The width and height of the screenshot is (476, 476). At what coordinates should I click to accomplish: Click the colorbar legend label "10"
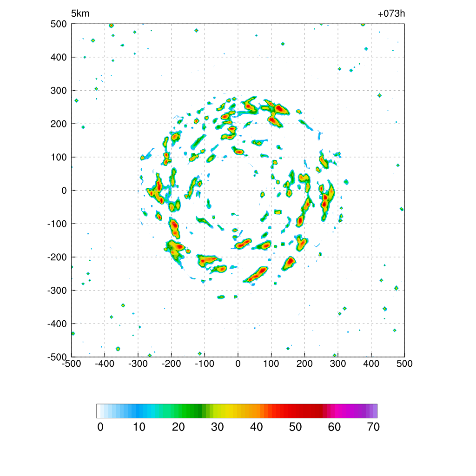click(139, 427)
